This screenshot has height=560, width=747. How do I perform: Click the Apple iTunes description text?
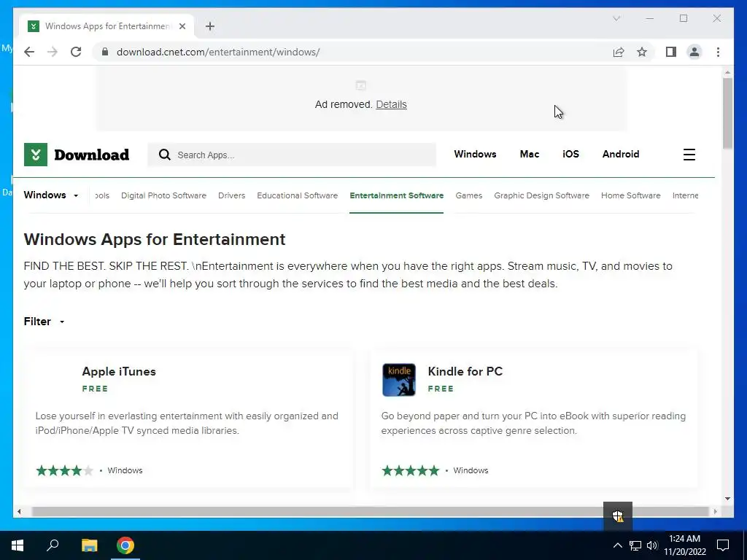[x=187, y=423]
